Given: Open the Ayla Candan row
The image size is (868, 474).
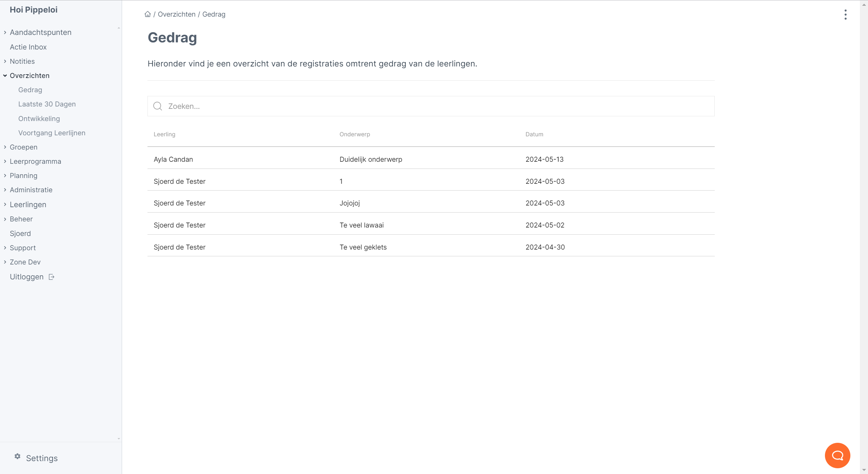Looking at the screenshot, I should click(173, 159).
